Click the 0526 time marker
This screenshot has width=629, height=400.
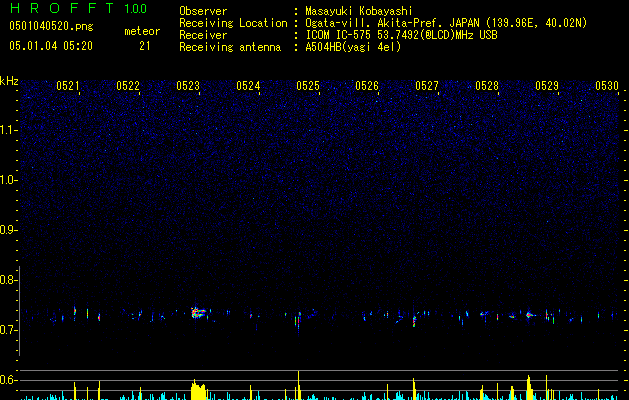(x=367, y=85)
